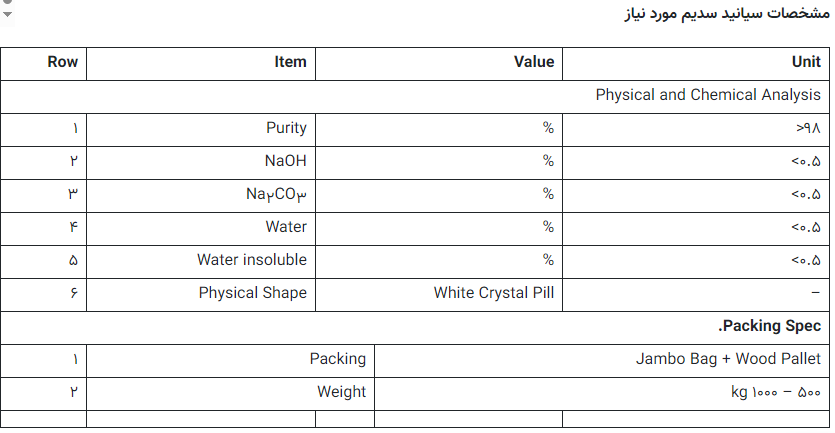Click the sodium carbonate (Na₂CO₃) cell
Screen dimensions: 835x433
click(x=276, y=194)
